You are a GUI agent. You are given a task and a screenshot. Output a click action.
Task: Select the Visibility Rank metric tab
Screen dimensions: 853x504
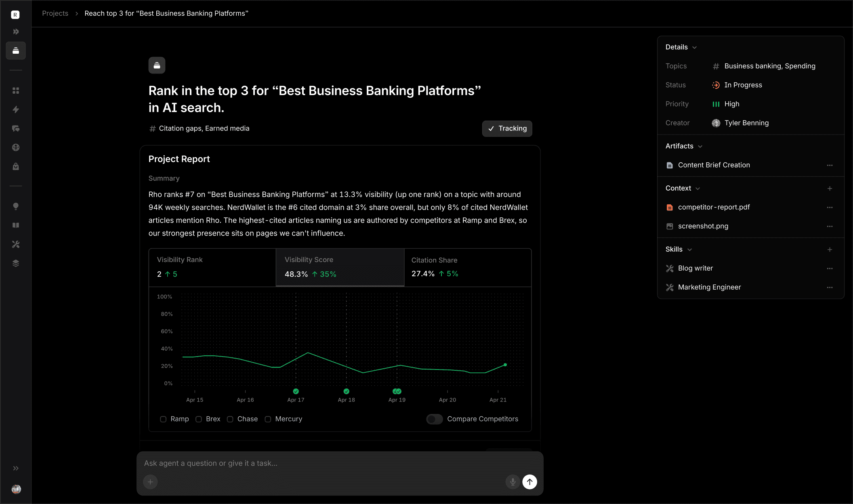[212, 267]
